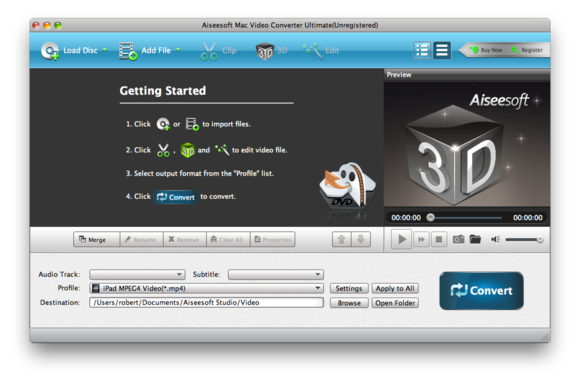Switch to detailed list view mode

coord(422,50)
